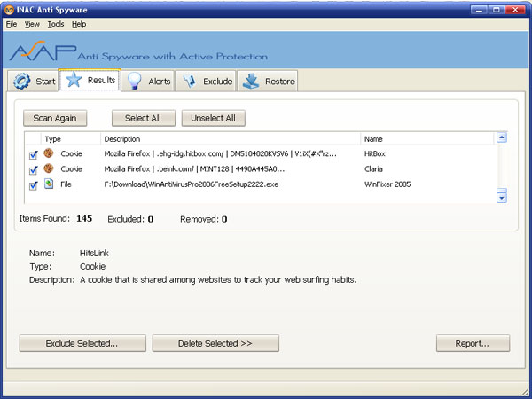Switch to the Restore tab
The height and width of the screenshot is (399, 532).
(x=268, y=81)
